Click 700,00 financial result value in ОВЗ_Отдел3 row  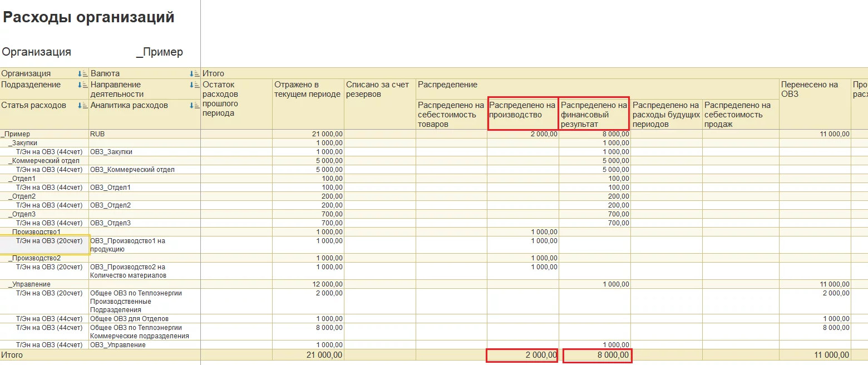pos(619,223)
